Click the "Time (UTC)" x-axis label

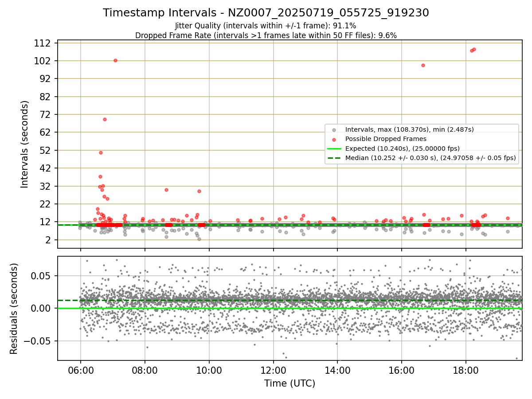click(x=290, y=383)
